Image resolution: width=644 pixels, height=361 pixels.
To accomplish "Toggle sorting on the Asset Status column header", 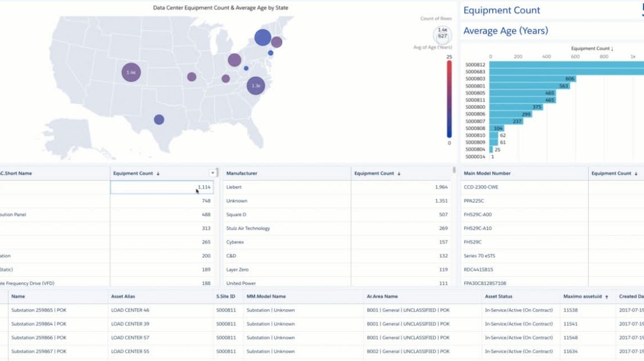I will click(500, 296).
